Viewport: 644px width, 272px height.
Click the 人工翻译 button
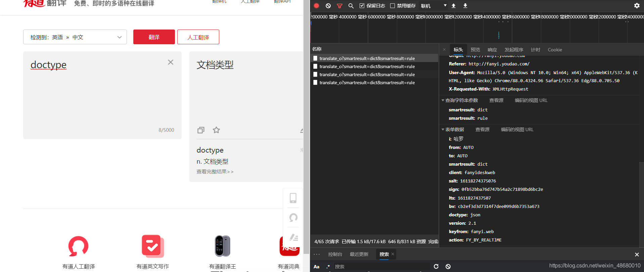198,37
